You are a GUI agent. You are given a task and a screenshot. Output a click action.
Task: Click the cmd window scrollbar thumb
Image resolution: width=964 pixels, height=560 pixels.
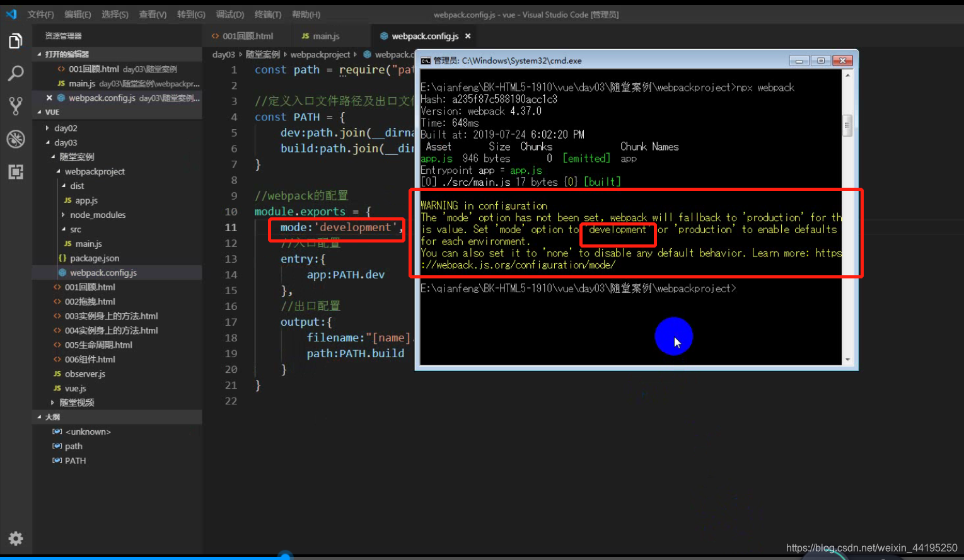coord(847,125)
